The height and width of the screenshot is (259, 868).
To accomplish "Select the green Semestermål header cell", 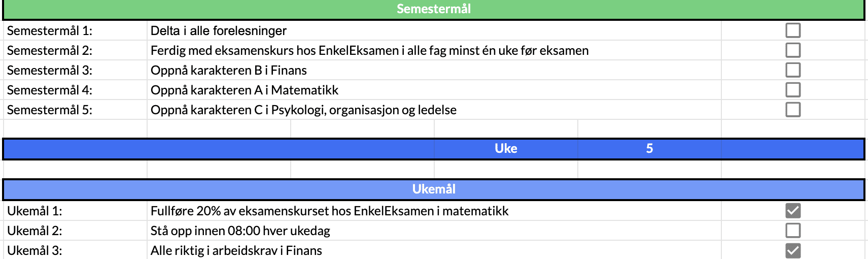I will (433, 9).
